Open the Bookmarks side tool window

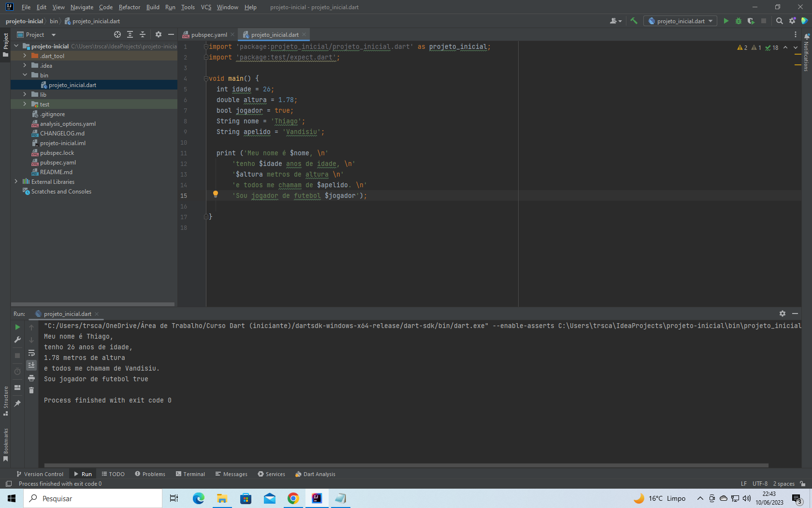[5, 445]
